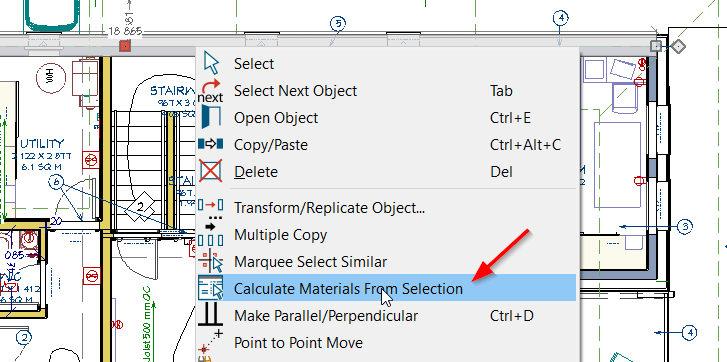Click the Select Next Object icon
Image resolution: width=727 pixels, height=362 pixels.
coord(210,90)
